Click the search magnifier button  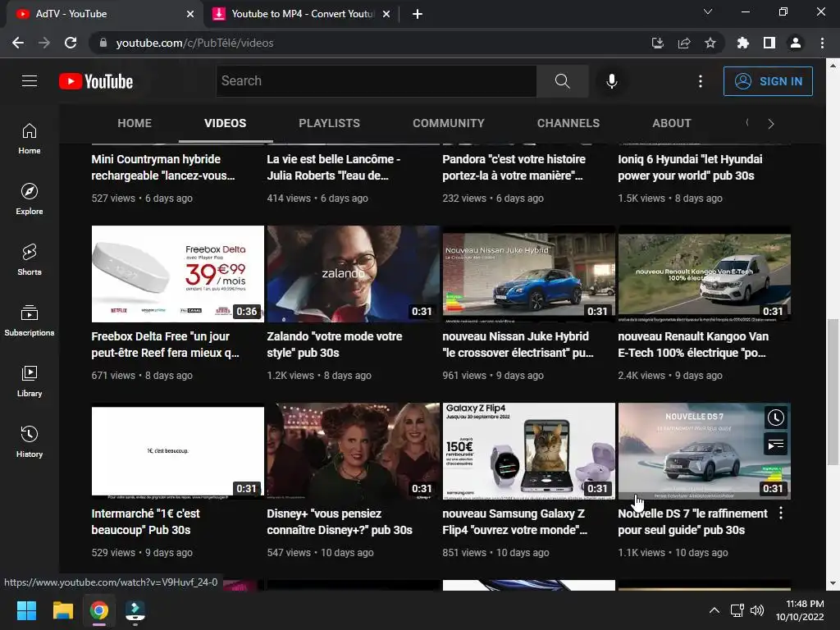point(562,81)
